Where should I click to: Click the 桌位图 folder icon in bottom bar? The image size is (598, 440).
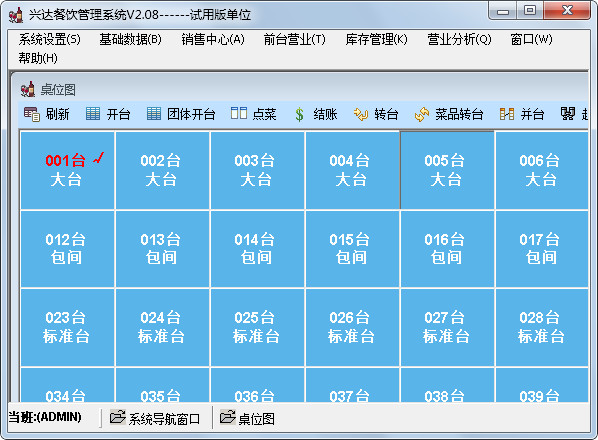tap(228, 417)
